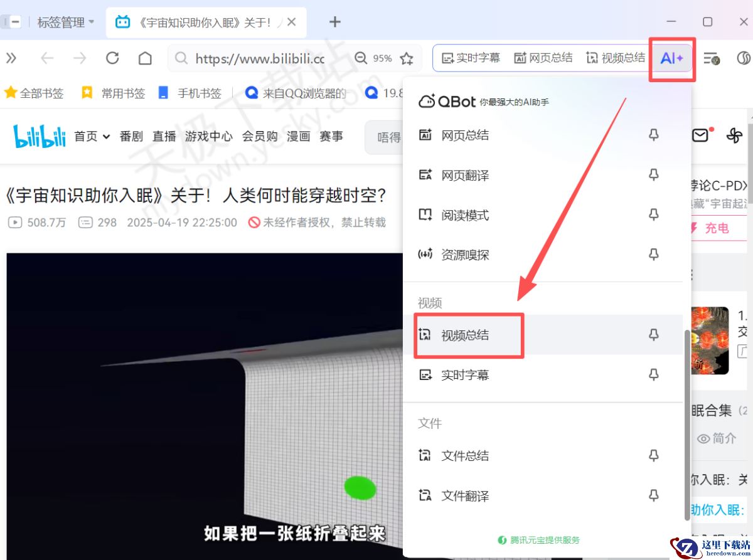Open the 番剧 menu on Bilibili
This screenshot has height=560, width=753.
131,136
